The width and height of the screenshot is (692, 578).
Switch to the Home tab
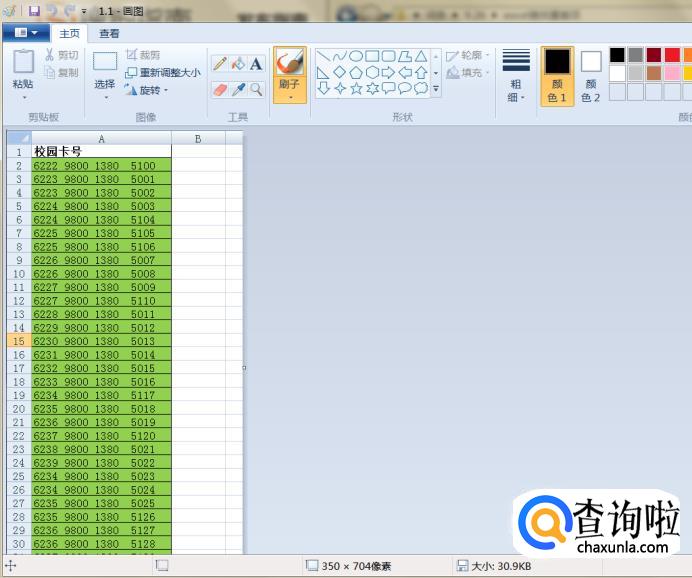pos(69,34)
